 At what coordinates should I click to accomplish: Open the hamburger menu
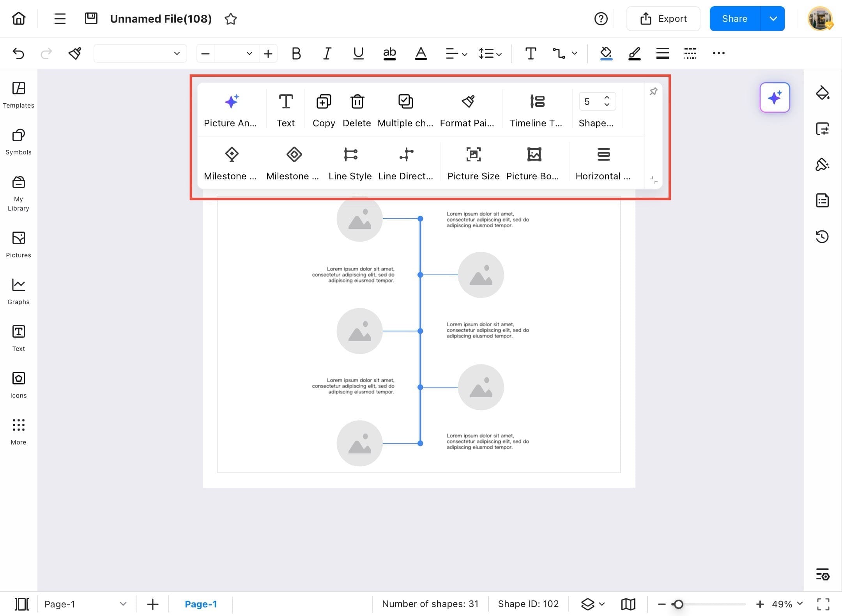pyautogui.click(x=60, y=18)
